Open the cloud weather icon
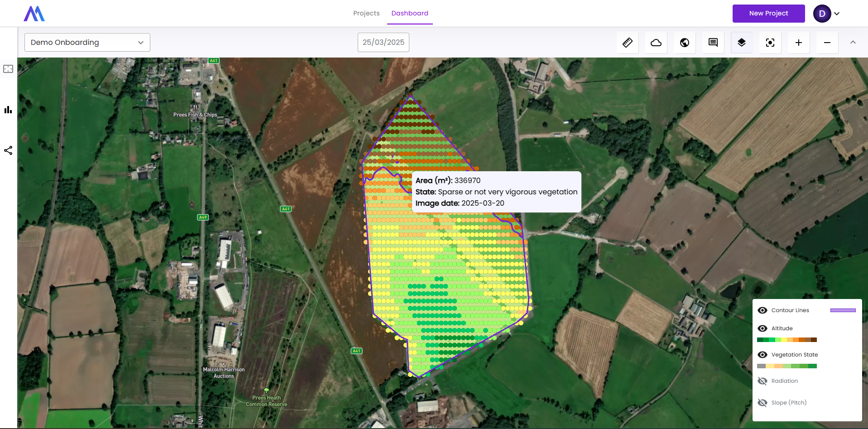The image size is (868, 429). [656, 43]
